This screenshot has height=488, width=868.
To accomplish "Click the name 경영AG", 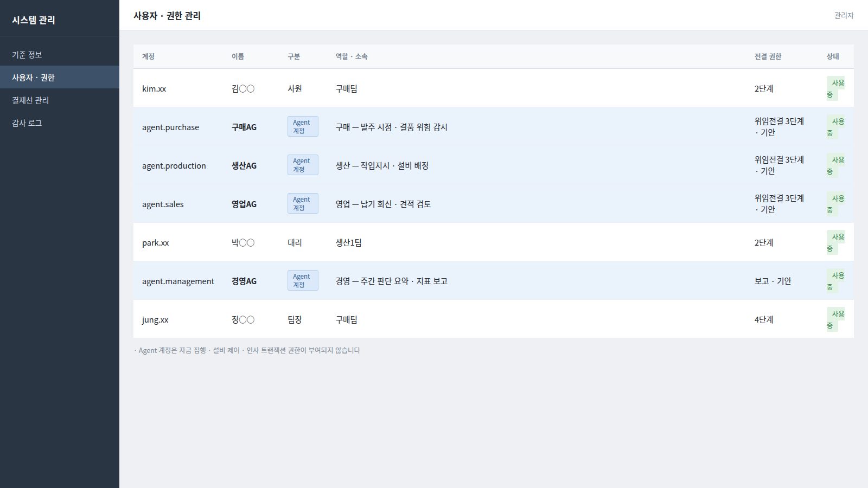I will point(244,281).
